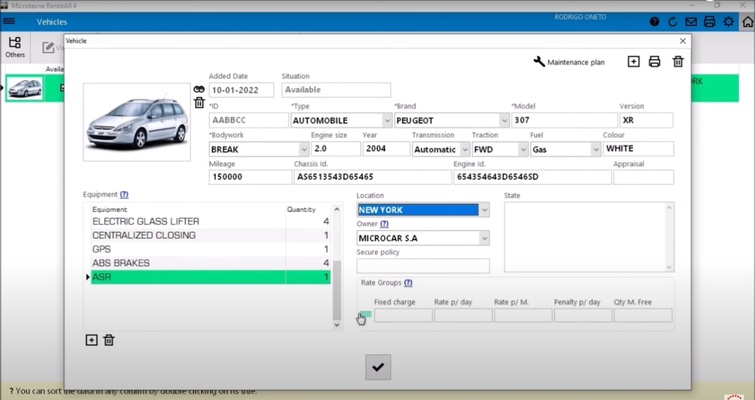Open the Others toolbar item

pyautogui.click(x=15, y=47)
